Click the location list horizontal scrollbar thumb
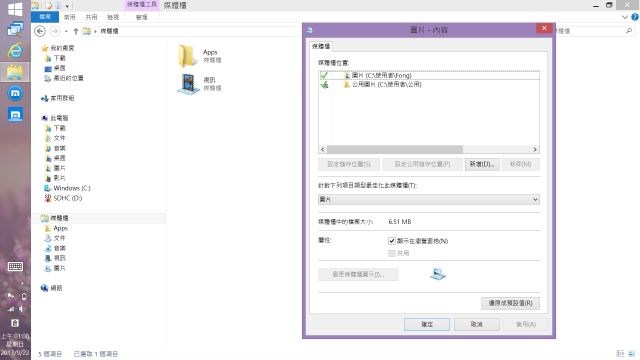The height and width of the screenshot is (360, 640). click(x=395, y=149)
